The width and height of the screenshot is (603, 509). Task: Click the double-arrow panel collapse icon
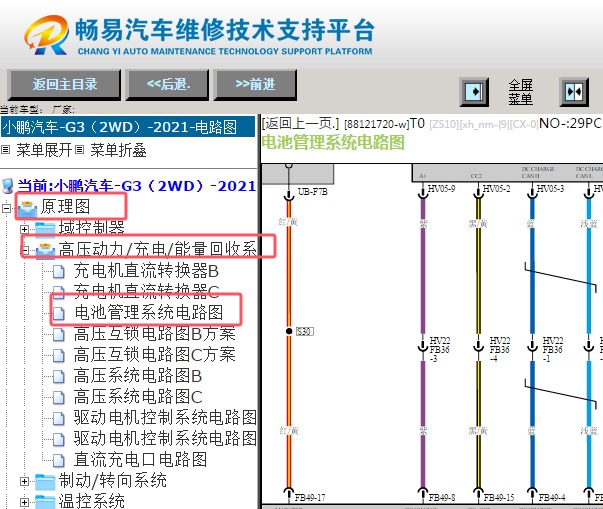click(x=574, y=92)
